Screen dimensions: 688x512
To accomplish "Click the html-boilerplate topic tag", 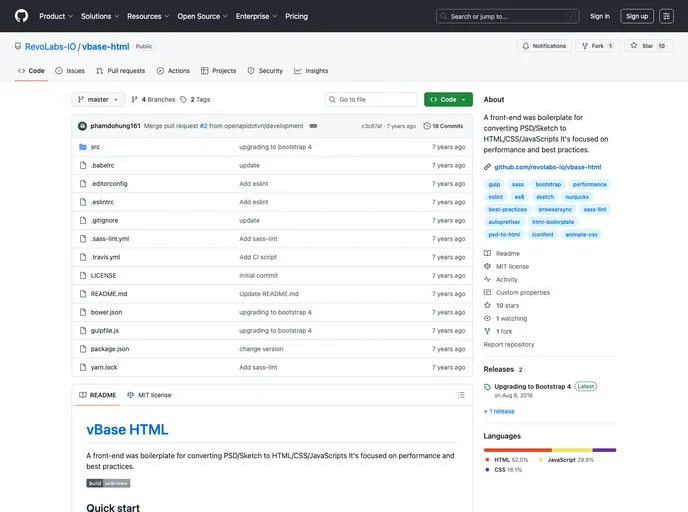I will click(x=553, y=222).
